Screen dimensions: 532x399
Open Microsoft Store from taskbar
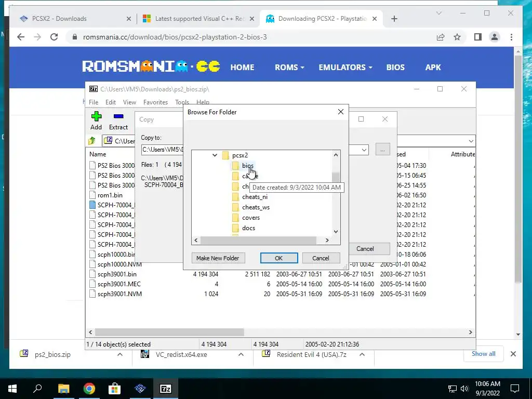[x=114, y=389]
